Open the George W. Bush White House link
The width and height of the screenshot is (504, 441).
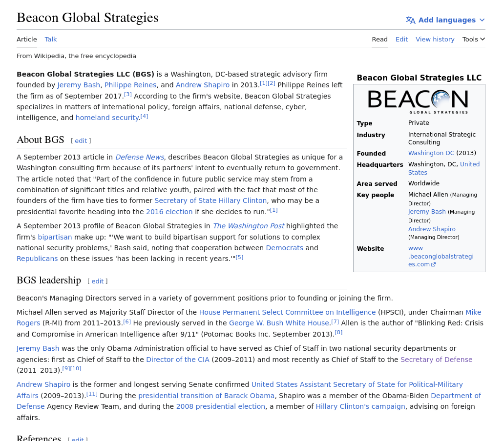[279, 323]
